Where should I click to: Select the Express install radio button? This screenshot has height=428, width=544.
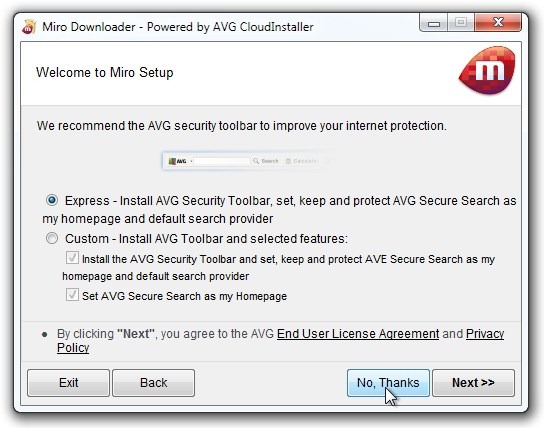(x=52, y=200)
